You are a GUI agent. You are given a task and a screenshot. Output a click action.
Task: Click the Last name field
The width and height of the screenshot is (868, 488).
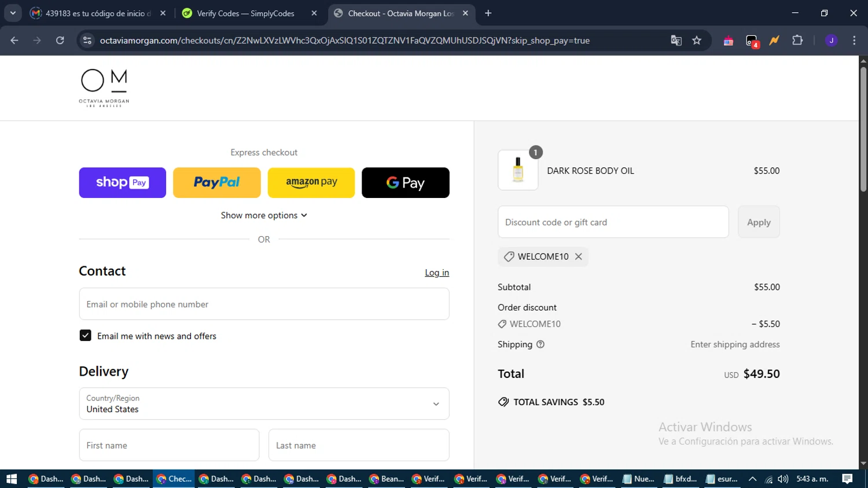click(359, 445)
